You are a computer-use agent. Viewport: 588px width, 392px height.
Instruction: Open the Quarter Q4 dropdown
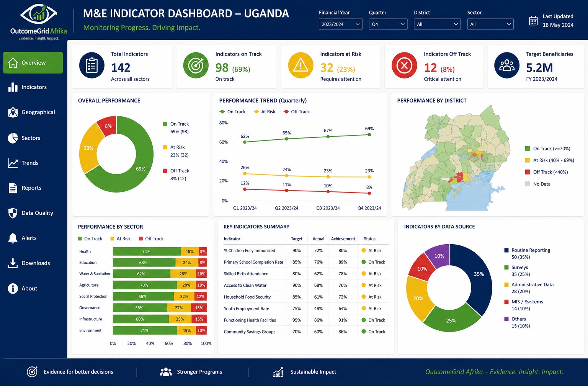coord(388,24)
